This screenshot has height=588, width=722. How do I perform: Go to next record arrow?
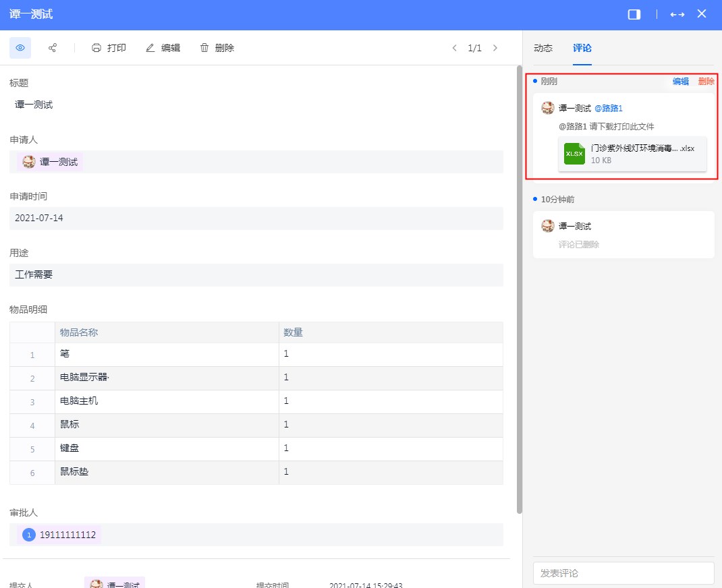click(x=495, y=48)
